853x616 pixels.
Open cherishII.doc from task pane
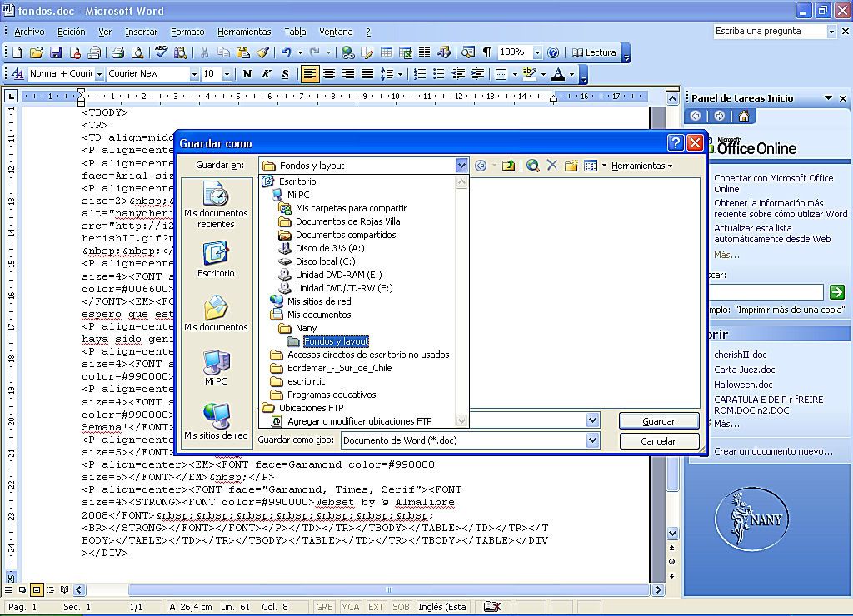click(x=740, y=355)
